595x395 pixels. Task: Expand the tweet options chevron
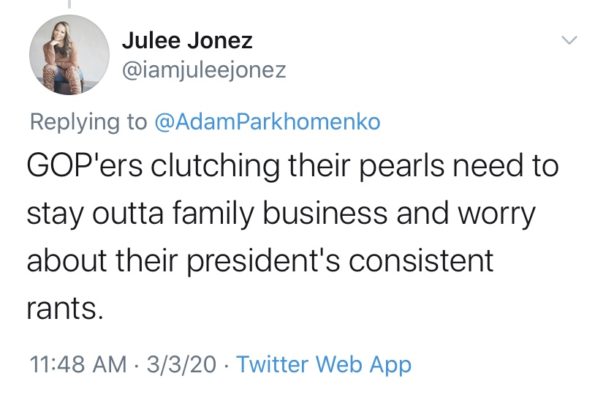(569, 39)
